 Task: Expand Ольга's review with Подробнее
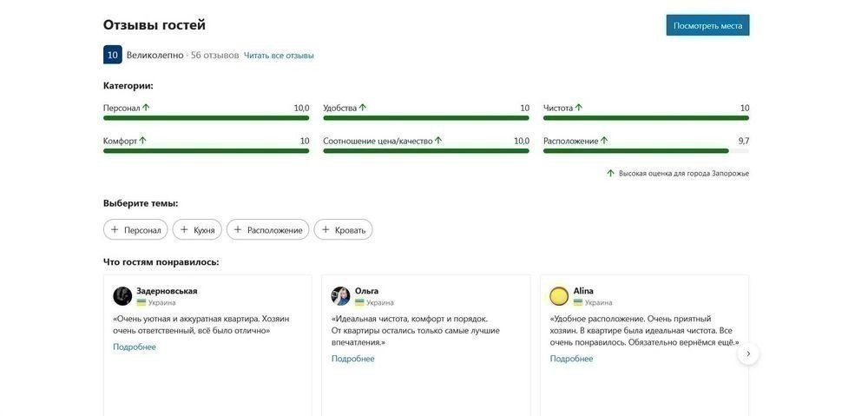[x=353, y=359]
